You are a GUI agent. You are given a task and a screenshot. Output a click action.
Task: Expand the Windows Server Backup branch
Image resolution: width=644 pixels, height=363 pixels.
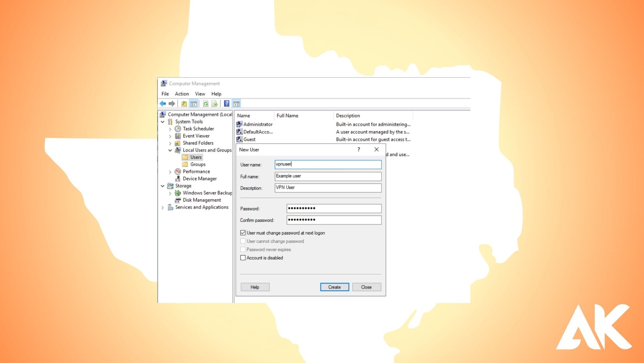coord(170,193)
